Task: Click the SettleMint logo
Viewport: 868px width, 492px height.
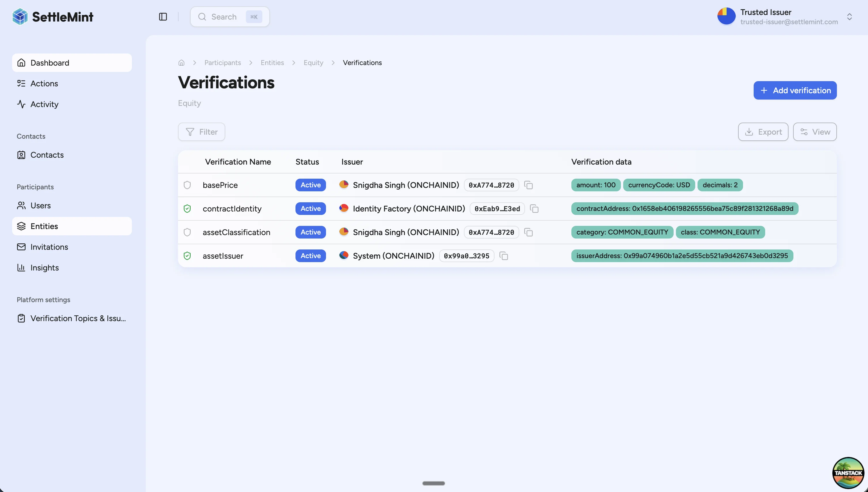Action: click(52, 16)
